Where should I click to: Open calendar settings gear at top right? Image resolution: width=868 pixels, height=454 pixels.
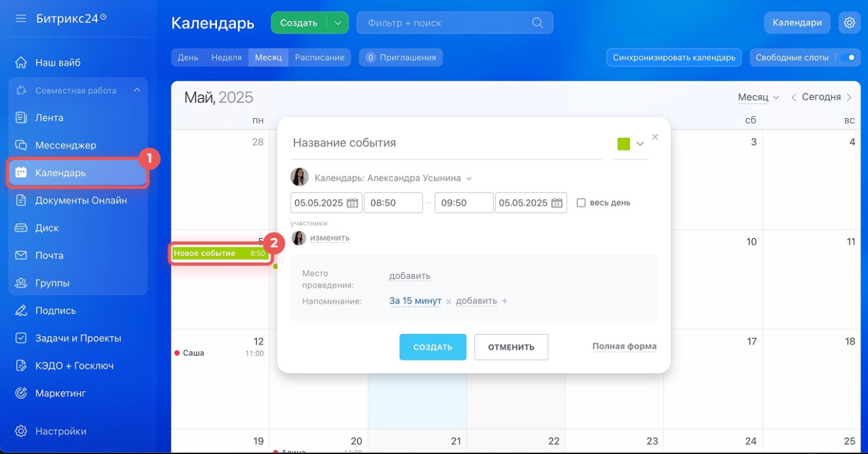(x=850, y=22)
